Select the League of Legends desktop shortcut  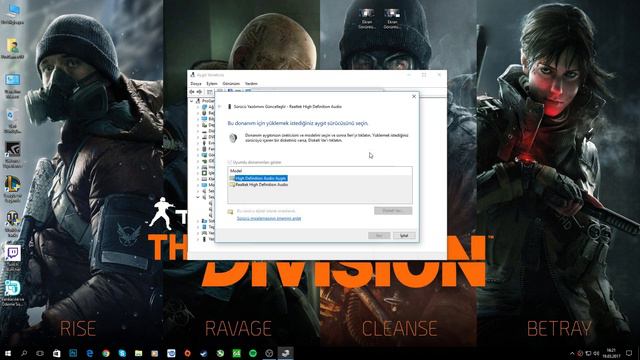(x=13, y=189)
